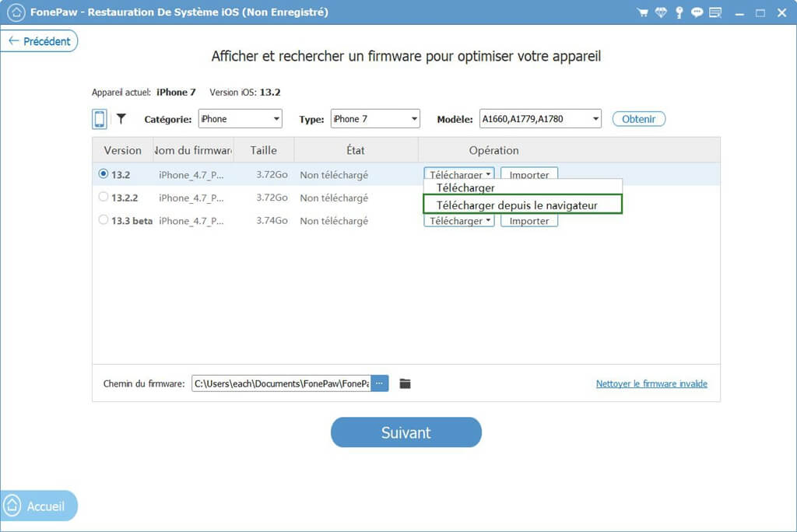
Task: Click Non téléchargé status for 13.3 beta
Action: click(334, 221)
